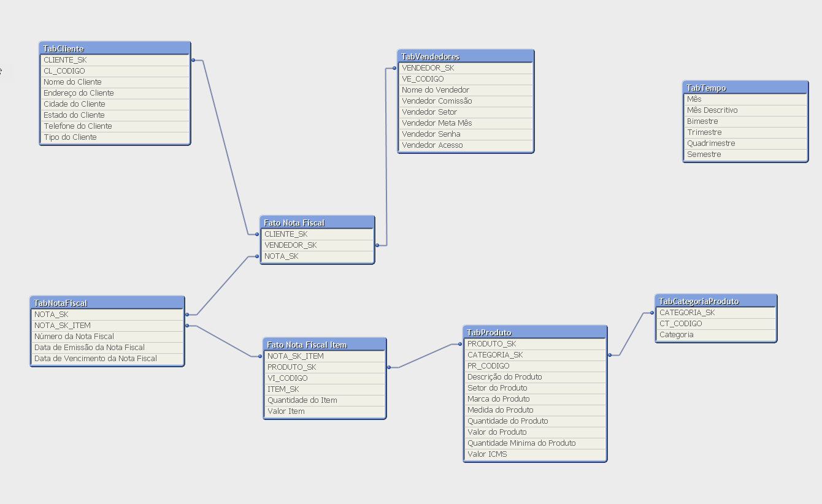The width and height of the screenshot is (822, 504).
Task: Select the ITEM_SK field
Action: click(x=325, y=389)
